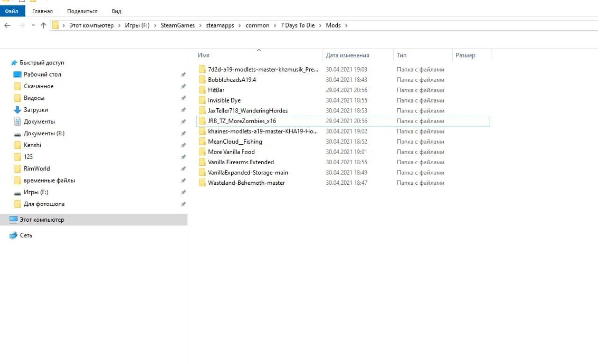Navigate to SteamGames in the address bar
Viewport: 598px width, 364px height.
178,25
